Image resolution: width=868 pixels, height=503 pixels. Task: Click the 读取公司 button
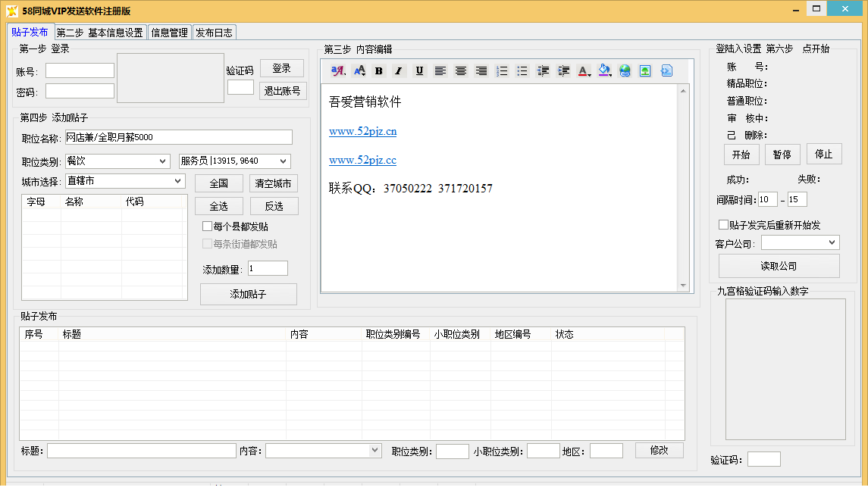point(779,266)
